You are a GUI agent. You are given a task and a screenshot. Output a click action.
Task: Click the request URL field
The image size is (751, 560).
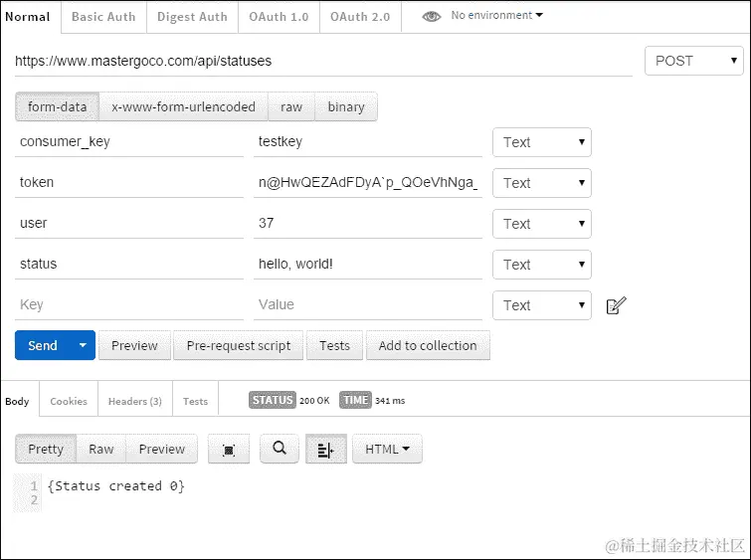click(x=323, y=61)
